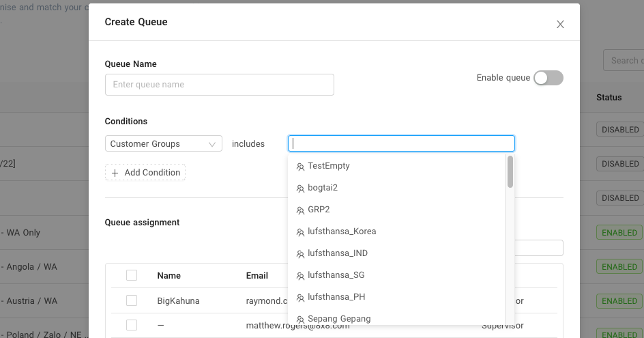Click the group icon next to bogtai2
The image size is (644, 338).
point(300,188)
